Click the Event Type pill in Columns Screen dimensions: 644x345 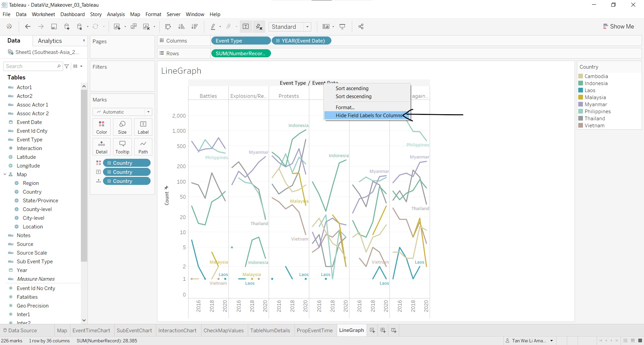pyautogui.click(x=240, y=41)
